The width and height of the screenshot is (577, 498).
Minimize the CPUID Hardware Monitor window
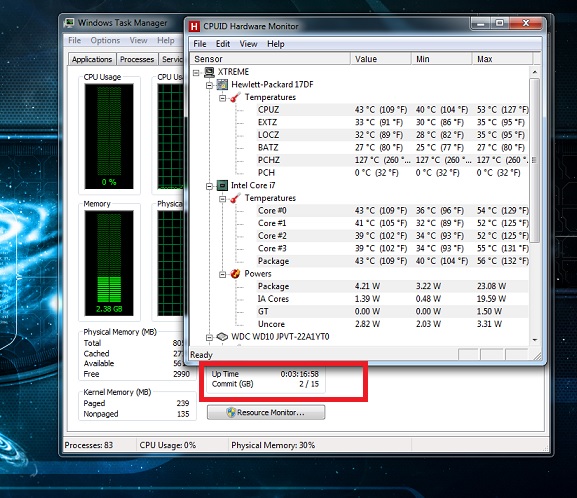click(480, 24)
